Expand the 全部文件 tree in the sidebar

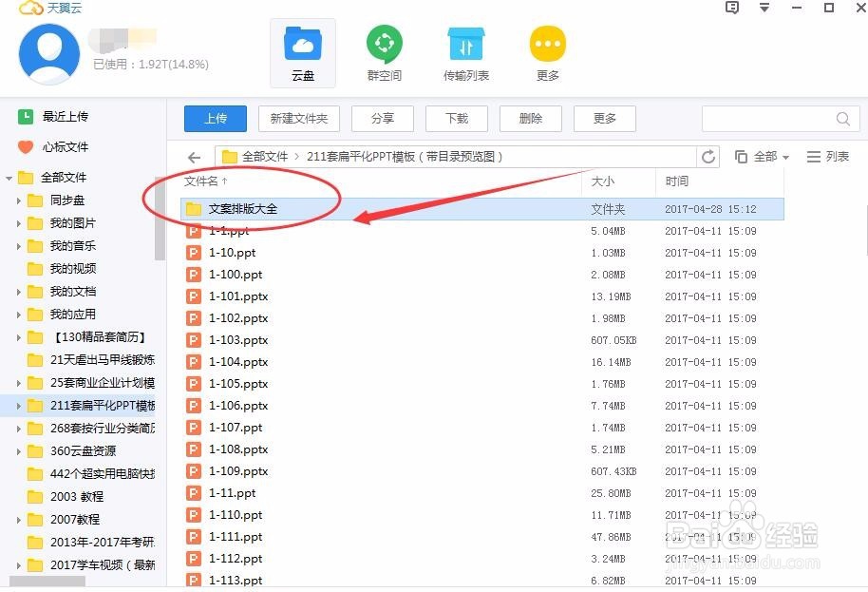coord(8,177)
